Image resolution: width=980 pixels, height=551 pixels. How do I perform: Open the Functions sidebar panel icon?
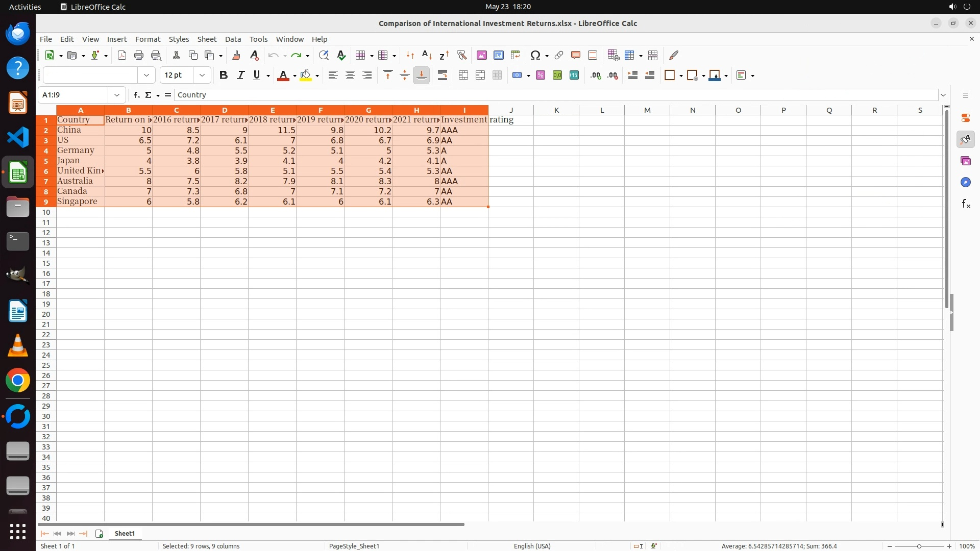coord(965,204)
